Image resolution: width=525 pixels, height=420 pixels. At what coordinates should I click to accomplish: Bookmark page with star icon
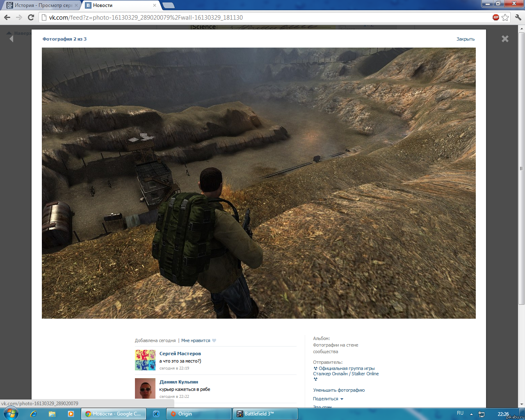click(x=505, y=17)
